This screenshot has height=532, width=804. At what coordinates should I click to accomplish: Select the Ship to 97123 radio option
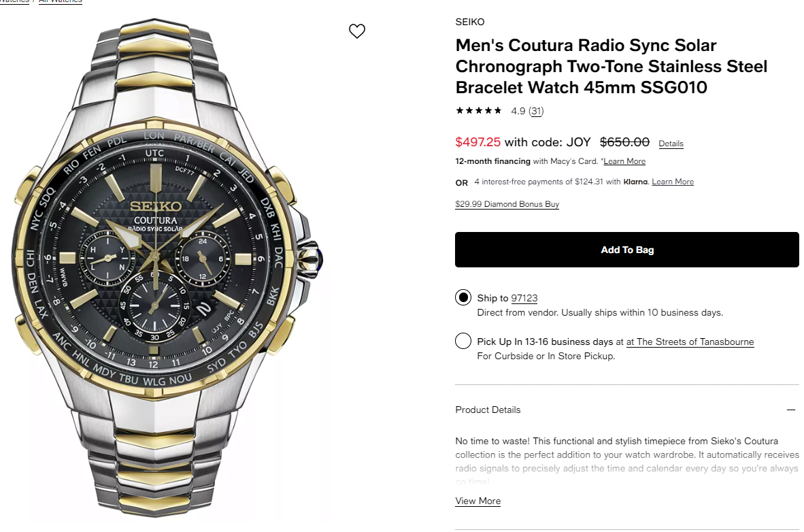[463, 297]
